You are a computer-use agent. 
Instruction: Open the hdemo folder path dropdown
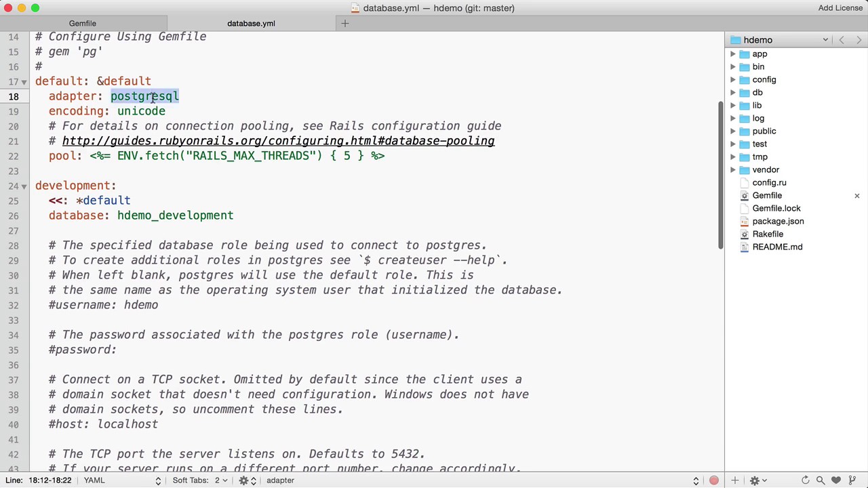click(780, 40)
